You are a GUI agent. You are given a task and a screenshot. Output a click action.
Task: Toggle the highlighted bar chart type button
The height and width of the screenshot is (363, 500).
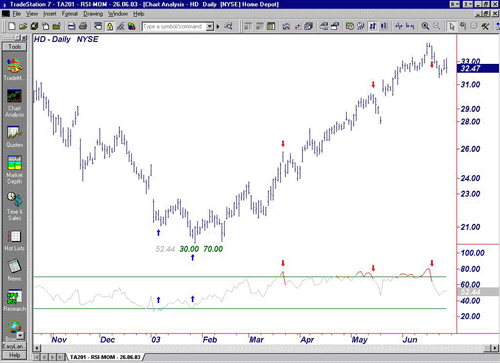click(x=372, y=26)
